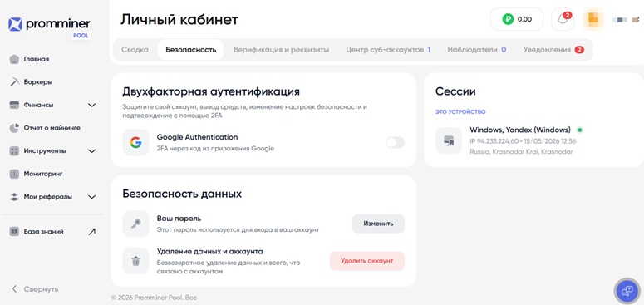This screenshot has width=644, height=305.
Task: Click the Мои рефералы people icon
Action: tap(14, 197)
